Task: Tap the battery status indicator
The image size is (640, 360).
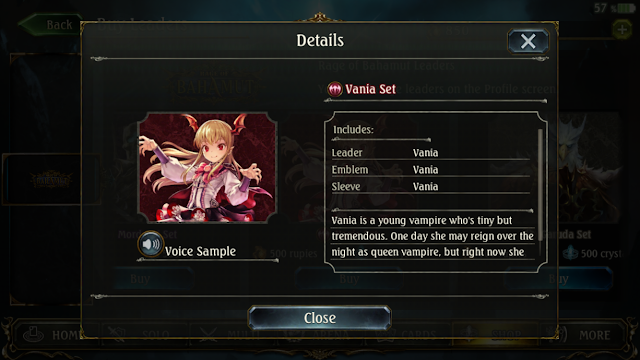Action: click(x=626, y=8)
